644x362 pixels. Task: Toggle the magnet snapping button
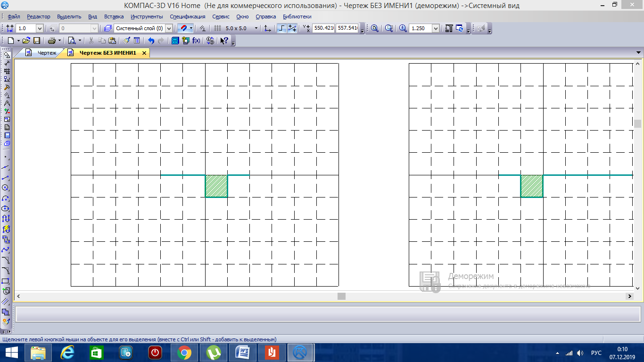[184, 28]
